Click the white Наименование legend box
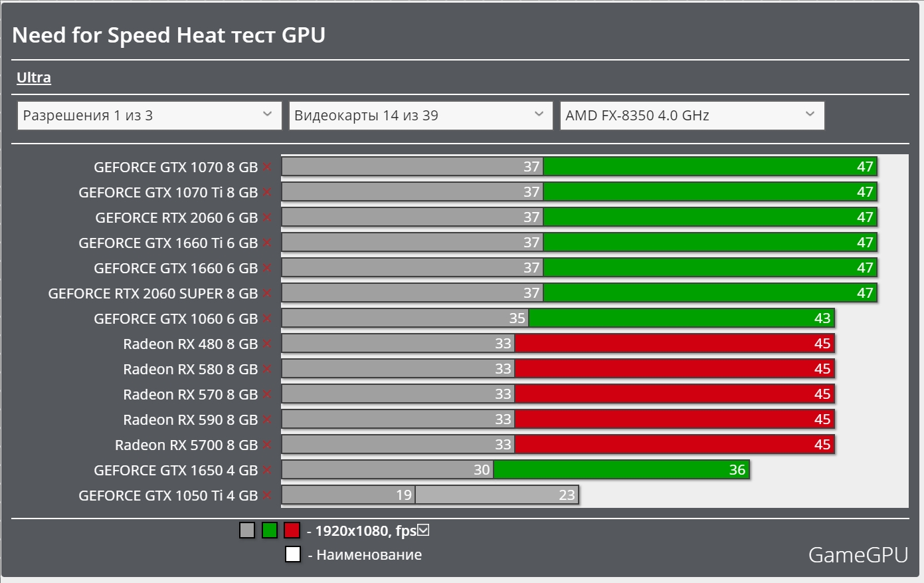924x583 pixels. [293, 554]
